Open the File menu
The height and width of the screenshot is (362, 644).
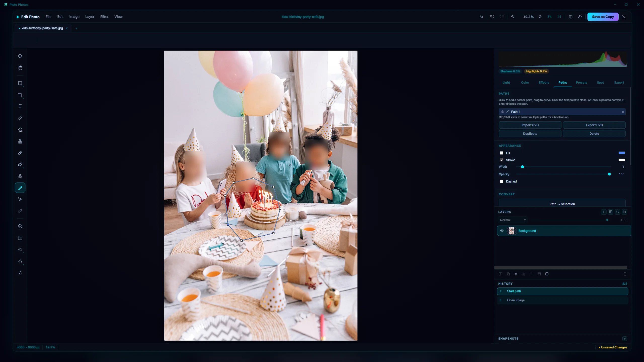(49, 17)
